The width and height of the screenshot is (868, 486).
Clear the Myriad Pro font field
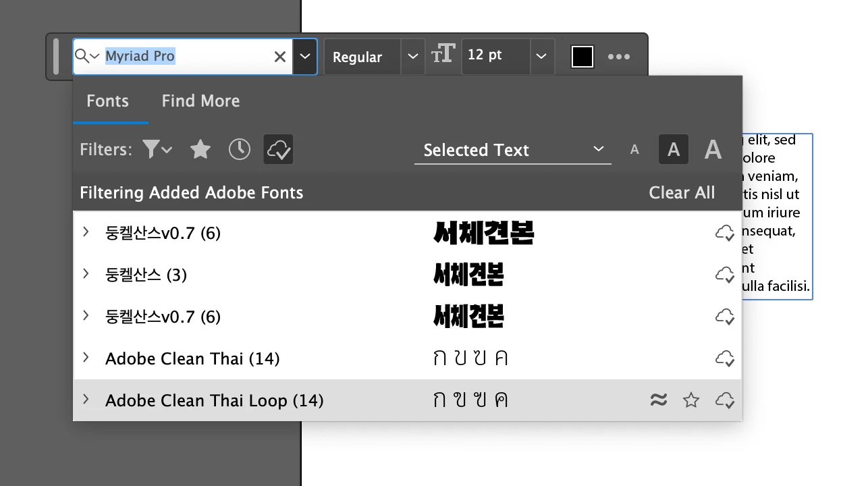(x=280, y=57)
